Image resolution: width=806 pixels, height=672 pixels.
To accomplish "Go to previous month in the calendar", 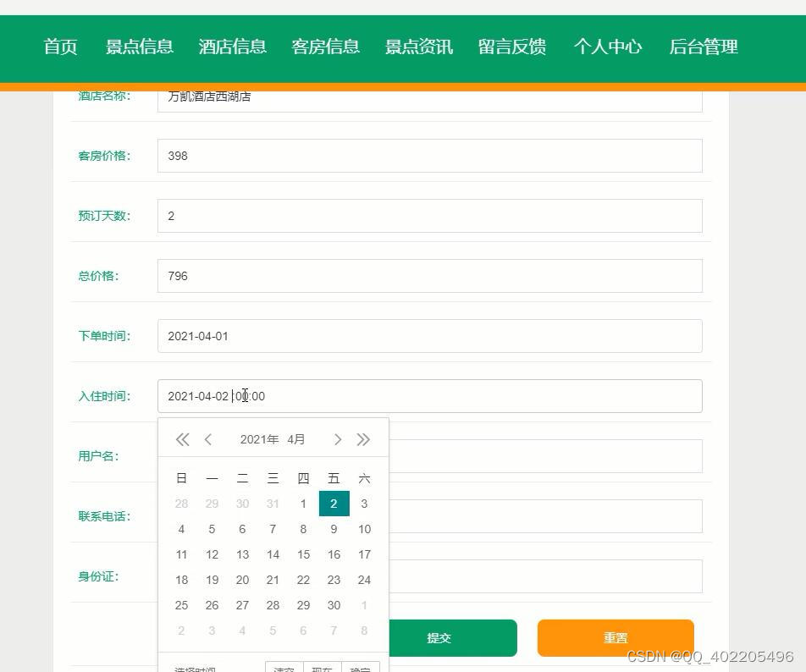I will [208, 439].
